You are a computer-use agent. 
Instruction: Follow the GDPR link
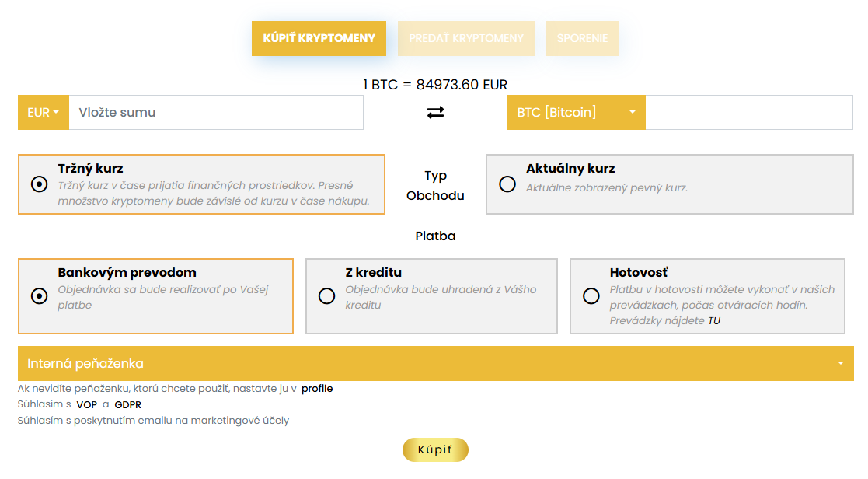click(127, 404)
